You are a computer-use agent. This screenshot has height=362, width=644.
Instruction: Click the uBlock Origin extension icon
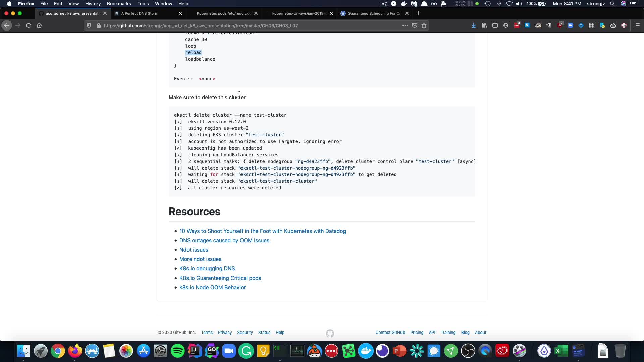[x=559, y=25]
